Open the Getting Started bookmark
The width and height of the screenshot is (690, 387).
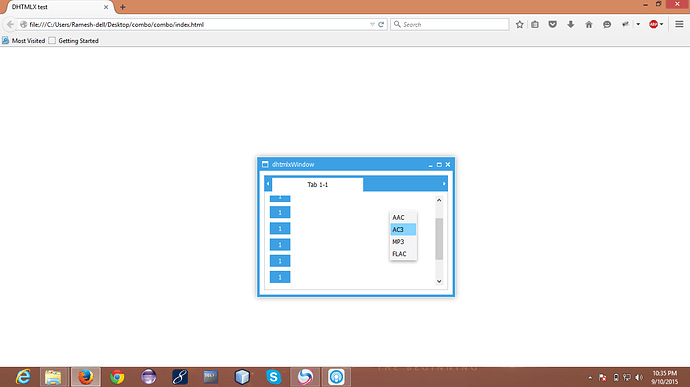coord(73,41)
